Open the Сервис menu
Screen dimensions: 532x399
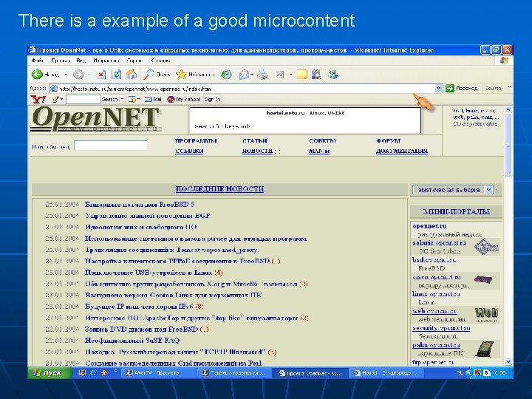pos(134,61)
